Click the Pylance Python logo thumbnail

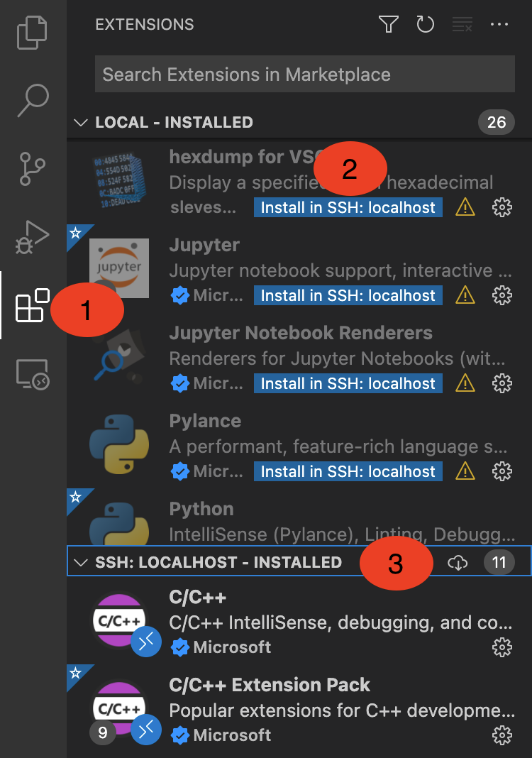[x=119, y=444]
